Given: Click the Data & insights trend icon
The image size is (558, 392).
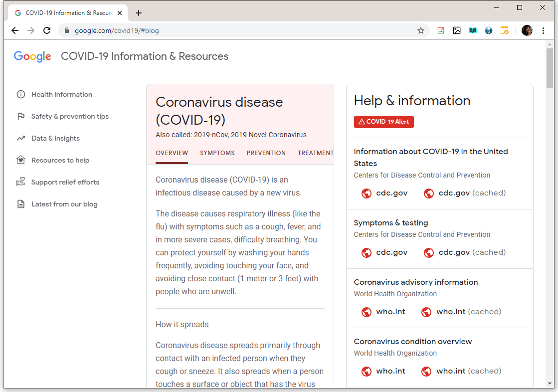Looking at the screenshot, I should tap(21, 138).
